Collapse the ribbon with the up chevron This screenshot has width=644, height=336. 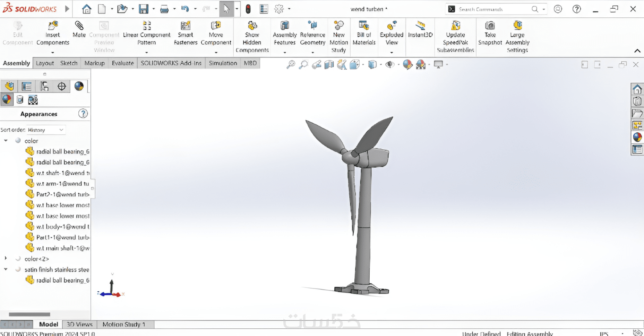(637, 51)
